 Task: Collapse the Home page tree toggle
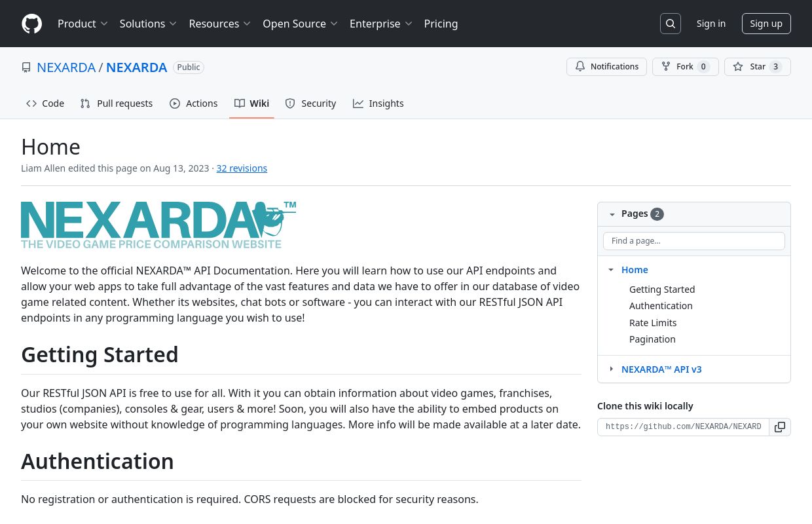[611, 270]
